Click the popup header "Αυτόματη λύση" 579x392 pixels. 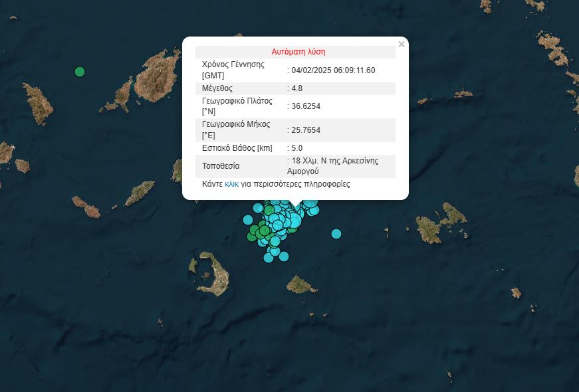click(x=298, y=52)
